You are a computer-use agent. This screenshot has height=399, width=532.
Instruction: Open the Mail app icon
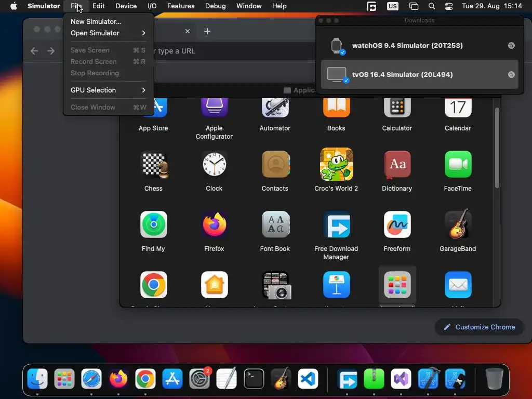point(458,285)
